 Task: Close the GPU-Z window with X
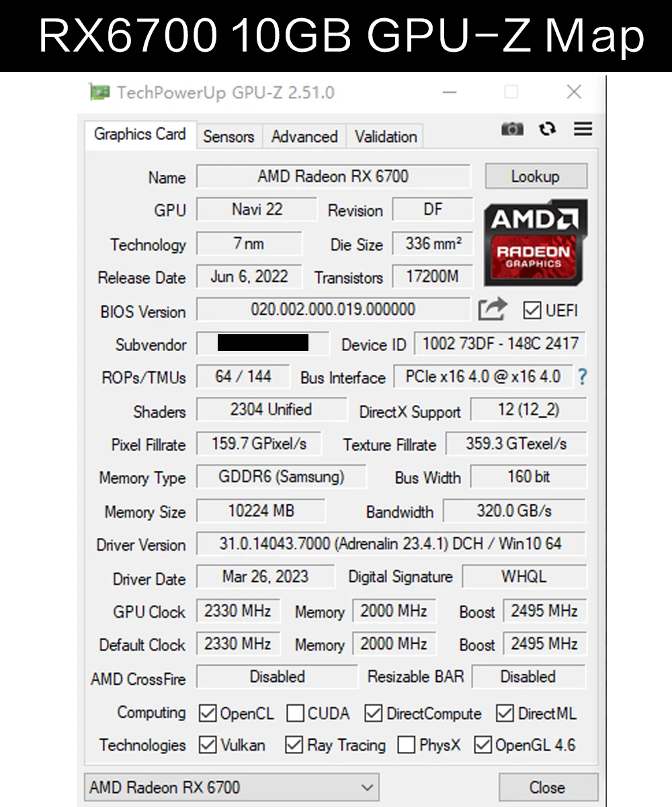coord(574,92)
